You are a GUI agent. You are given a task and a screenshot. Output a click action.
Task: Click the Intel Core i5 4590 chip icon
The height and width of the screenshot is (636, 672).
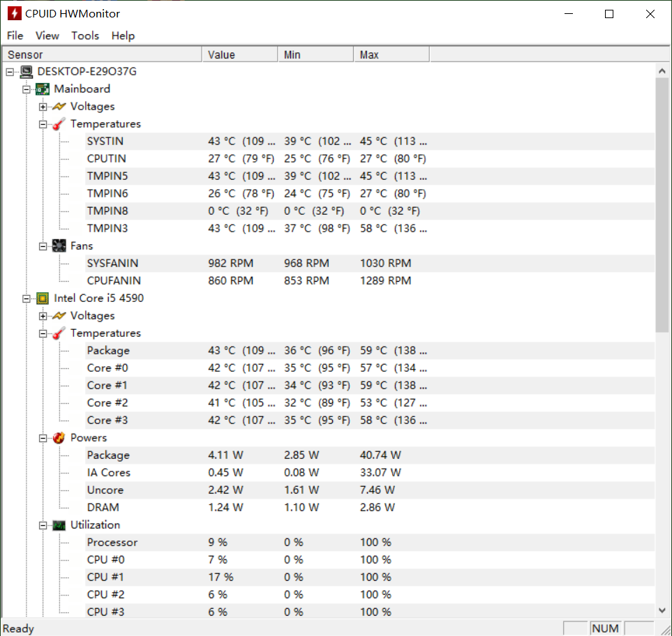43,298
